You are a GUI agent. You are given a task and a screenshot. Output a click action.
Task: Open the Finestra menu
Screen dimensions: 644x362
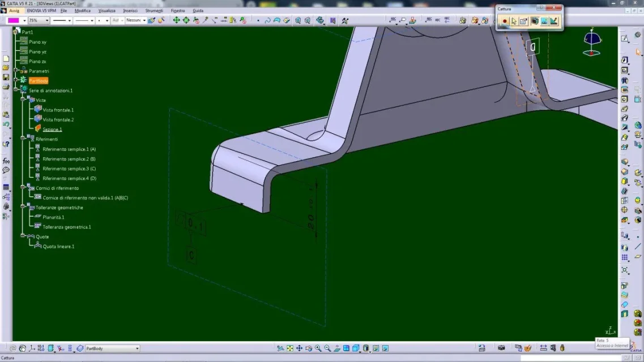pos(178,11)
